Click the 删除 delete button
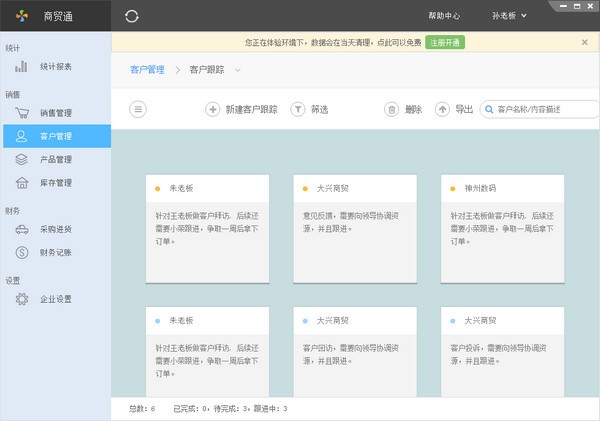Screen dimensions: 600x421 404,109
